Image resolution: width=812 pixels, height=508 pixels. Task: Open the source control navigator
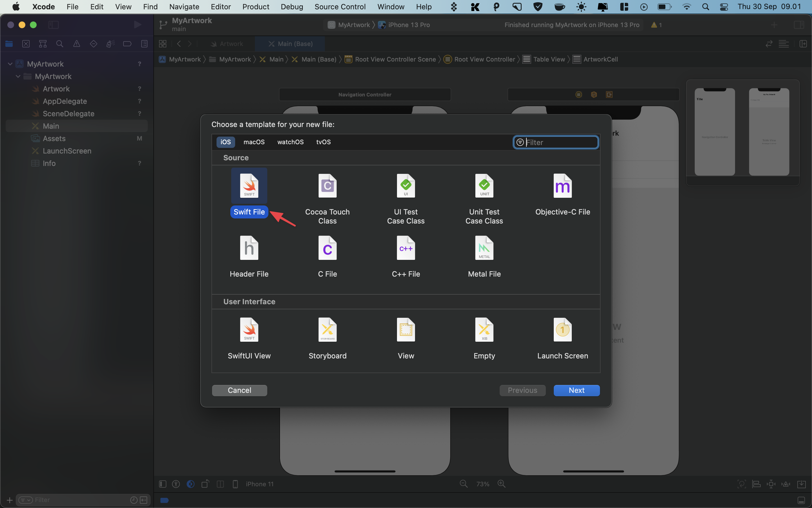point(26,44)
